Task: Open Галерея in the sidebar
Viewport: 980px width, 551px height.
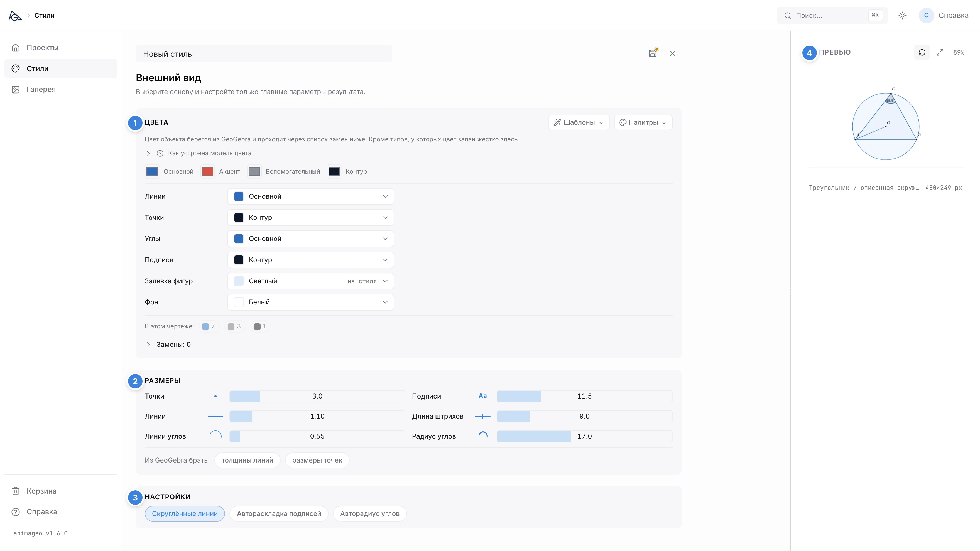Action: [61, 89]
